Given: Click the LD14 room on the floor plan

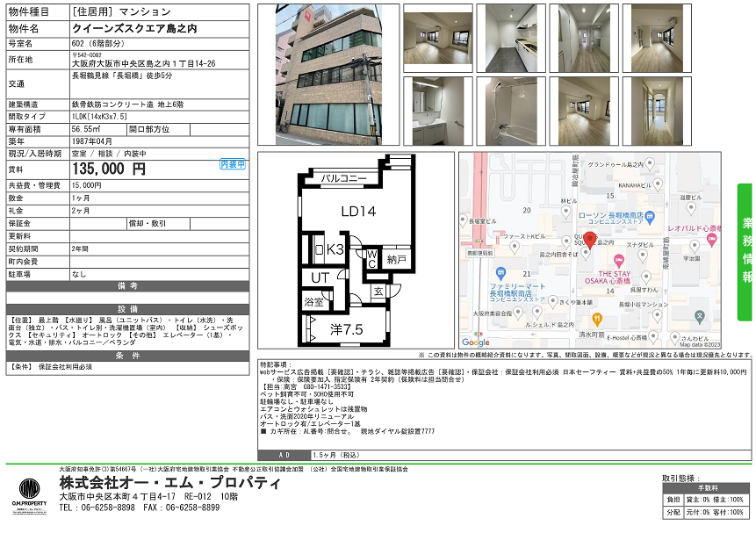Looking at the screenshot, I should pos(358,212).
